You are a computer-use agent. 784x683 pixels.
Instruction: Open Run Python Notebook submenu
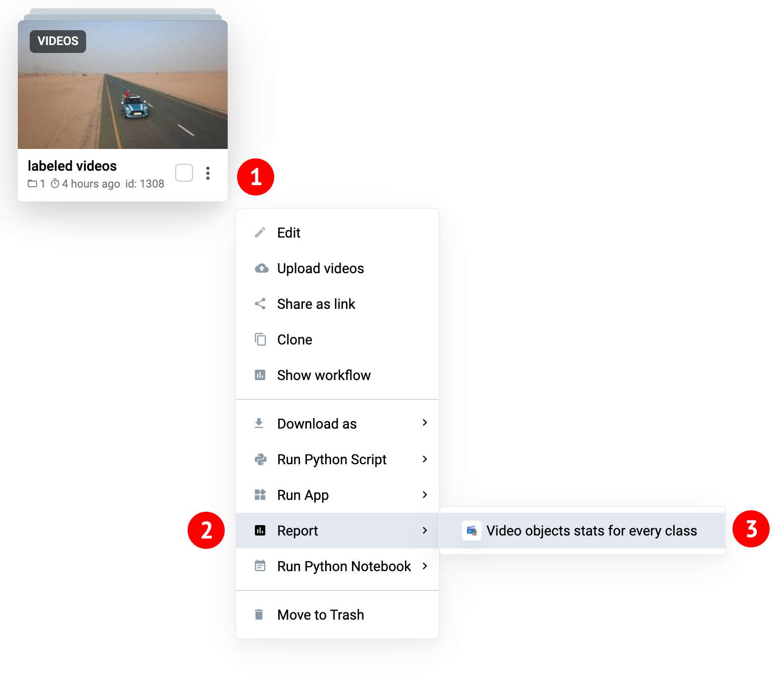pos(338,566)
